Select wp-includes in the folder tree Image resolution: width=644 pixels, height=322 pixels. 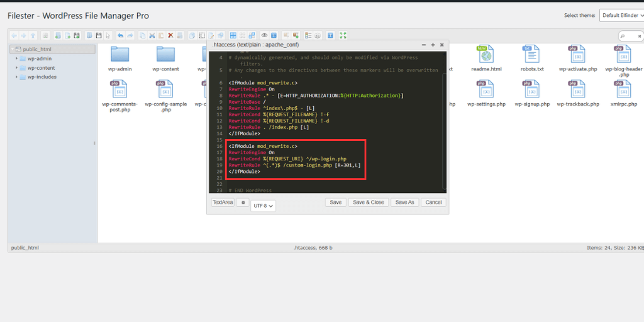tap(42, 77)
